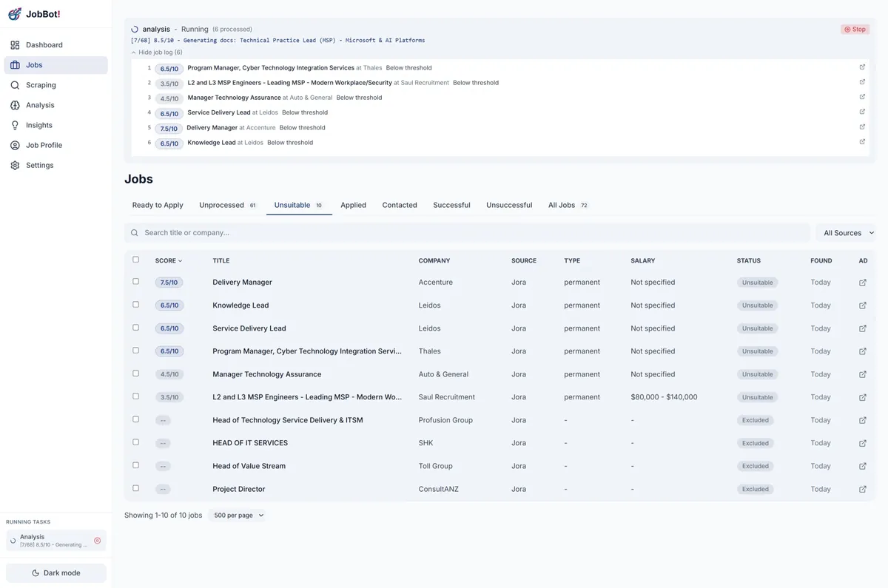The width and height of the screenshot is (888, 588).
Task: Open Project Director job title
Action: 238,489
